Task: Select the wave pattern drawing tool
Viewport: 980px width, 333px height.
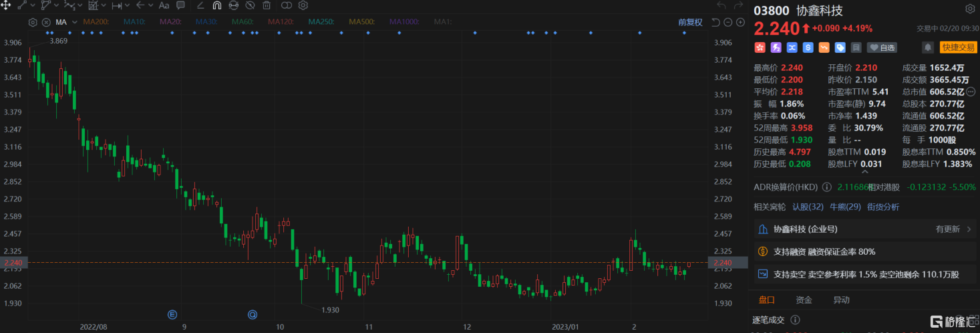Action: (x=69, y=5)
